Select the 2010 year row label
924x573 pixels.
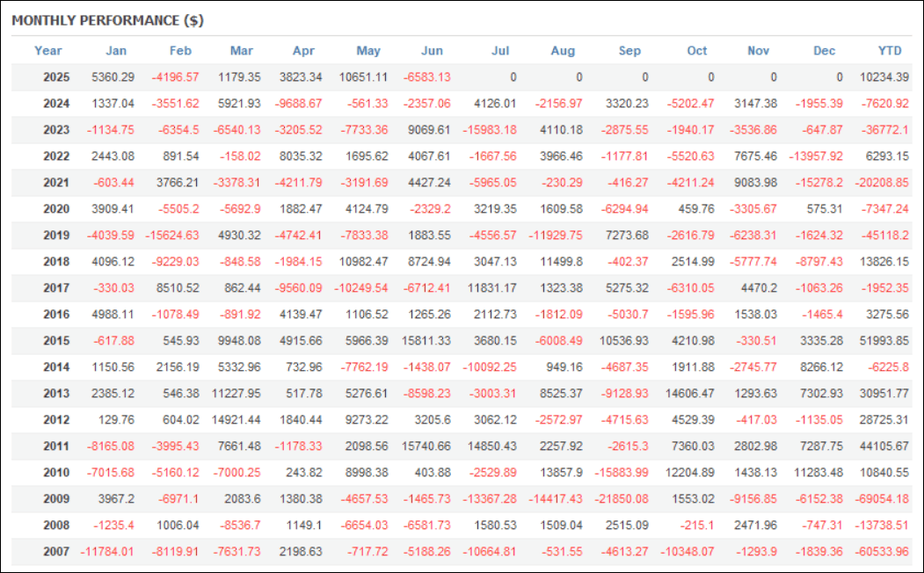pos(56,472)
